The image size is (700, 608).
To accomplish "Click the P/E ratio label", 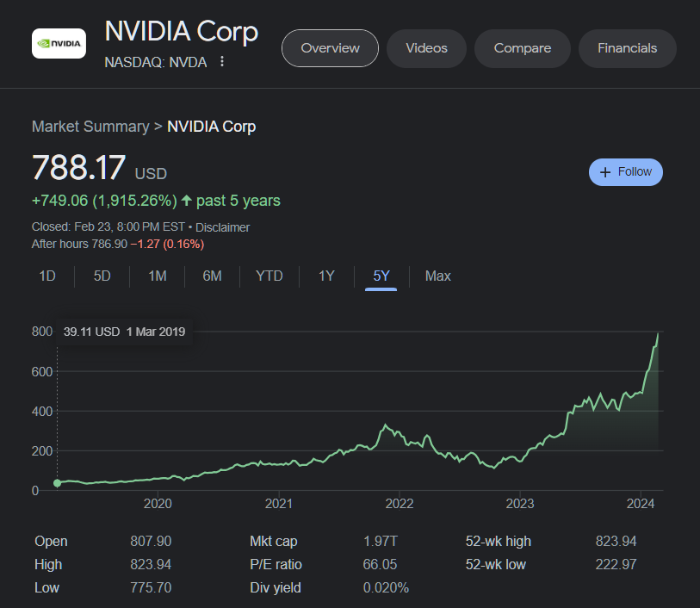I will click(x=276, y=564).
